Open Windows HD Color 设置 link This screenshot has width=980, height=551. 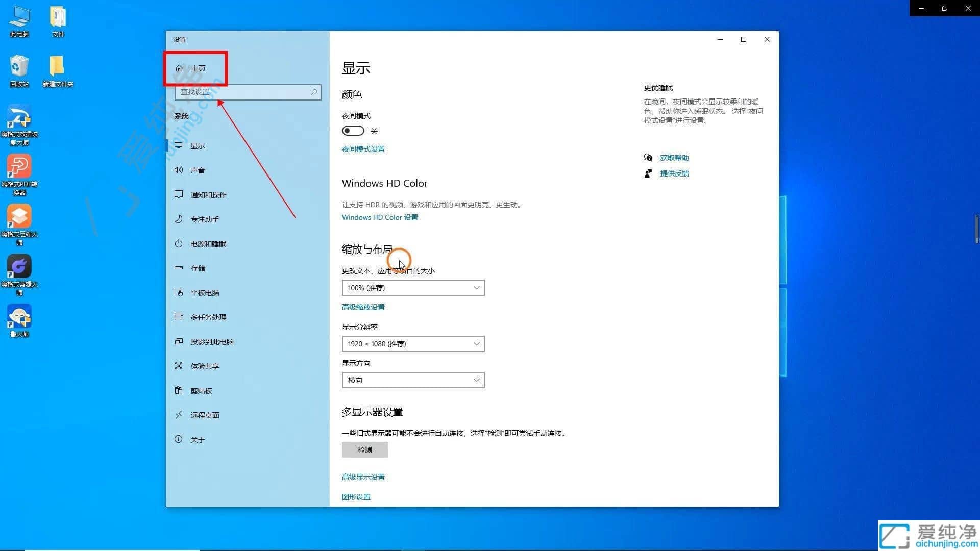coord(380,217)
